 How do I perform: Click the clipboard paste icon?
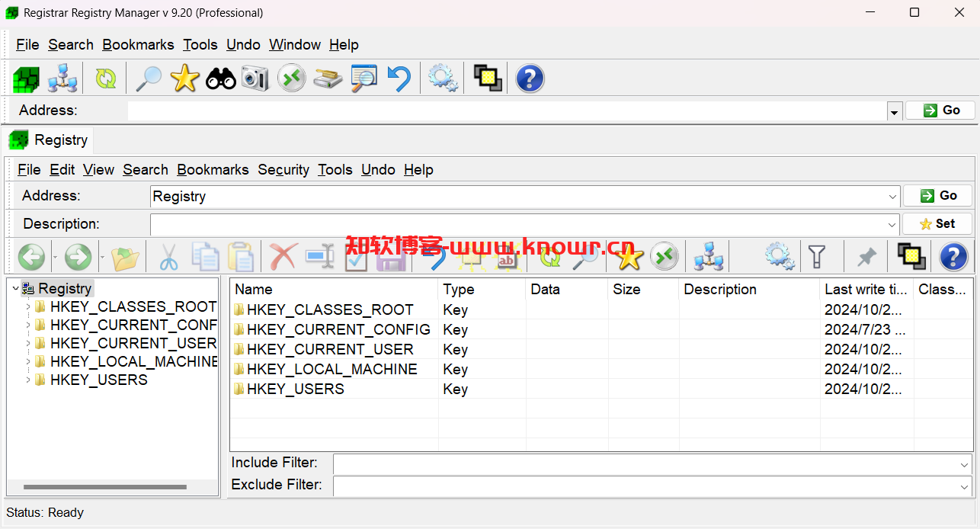pos(241,257)
